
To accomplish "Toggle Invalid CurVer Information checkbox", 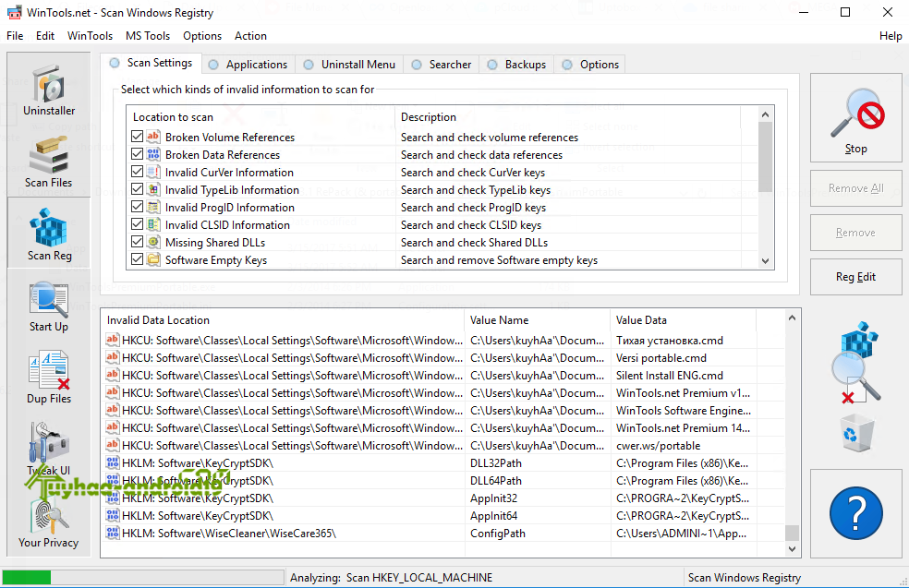I will coord(137,172).
